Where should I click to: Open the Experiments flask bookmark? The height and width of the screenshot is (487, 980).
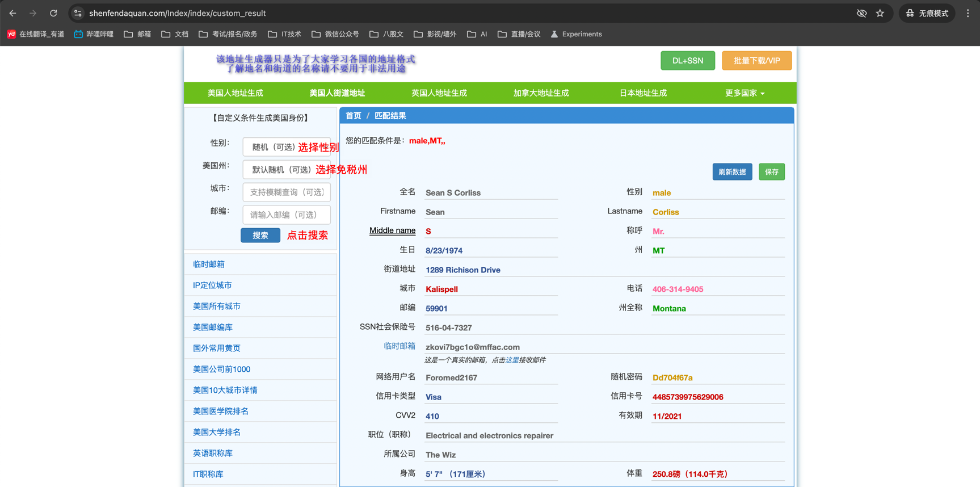576,34
